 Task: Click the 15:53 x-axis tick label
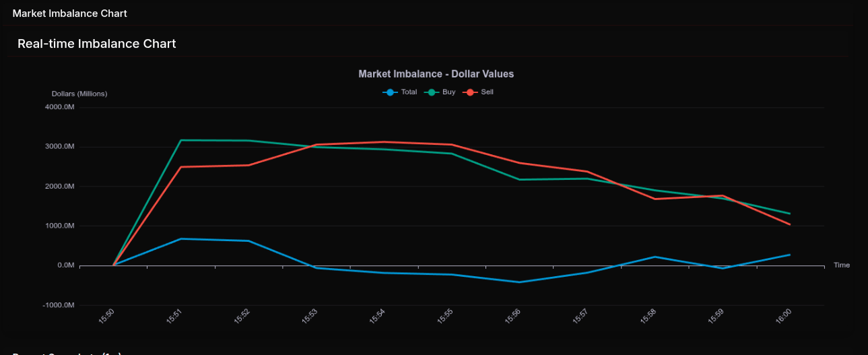point(310,316)
